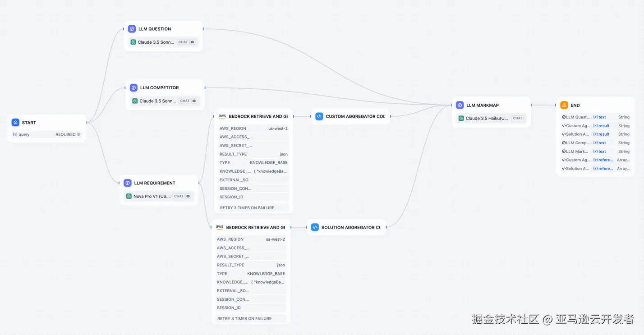Click code icon on Solution A... result row
This screenshot has width=644, height=335.
(x=564, y=134)
